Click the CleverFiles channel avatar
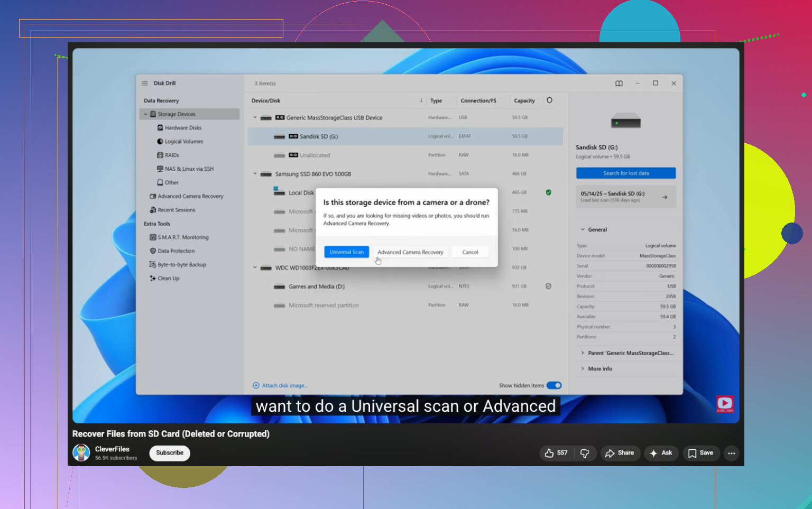Screen dimensions: 812x509 pyautogui.click(x=81, y=453)
